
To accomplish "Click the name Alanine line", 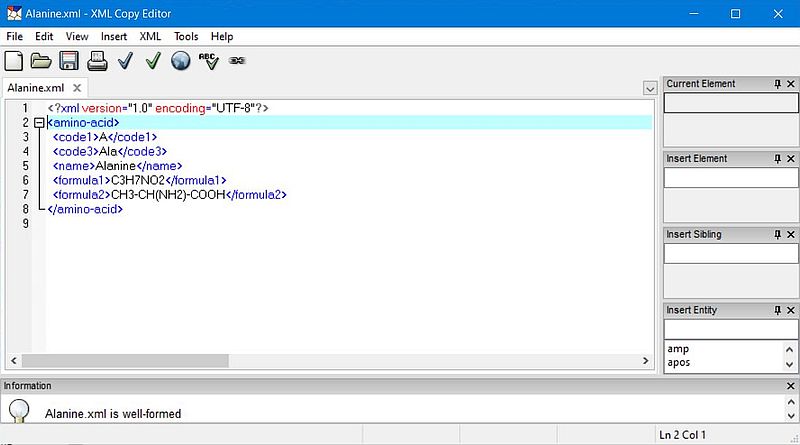I will point(117,166).
